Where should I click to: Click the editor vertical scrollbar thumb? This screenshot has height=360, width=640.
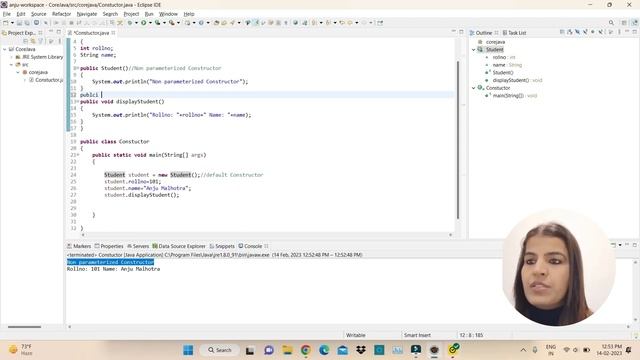pyautogui.click(x=458, y=140)
